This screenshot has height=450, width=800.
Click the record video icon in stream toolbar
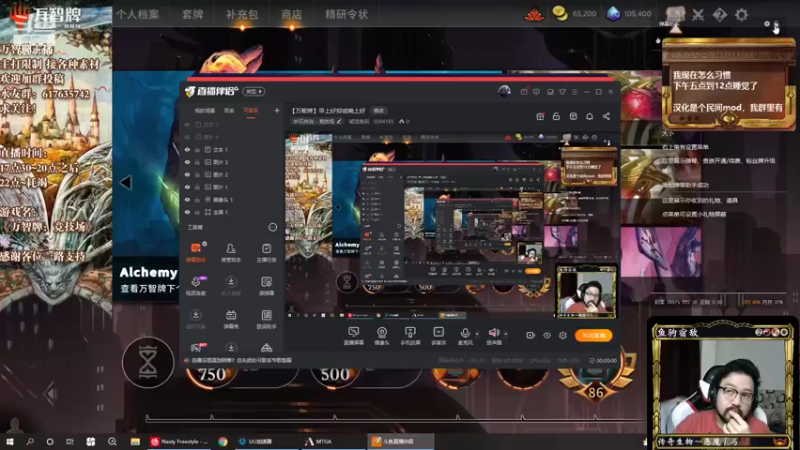pos(531,335)
